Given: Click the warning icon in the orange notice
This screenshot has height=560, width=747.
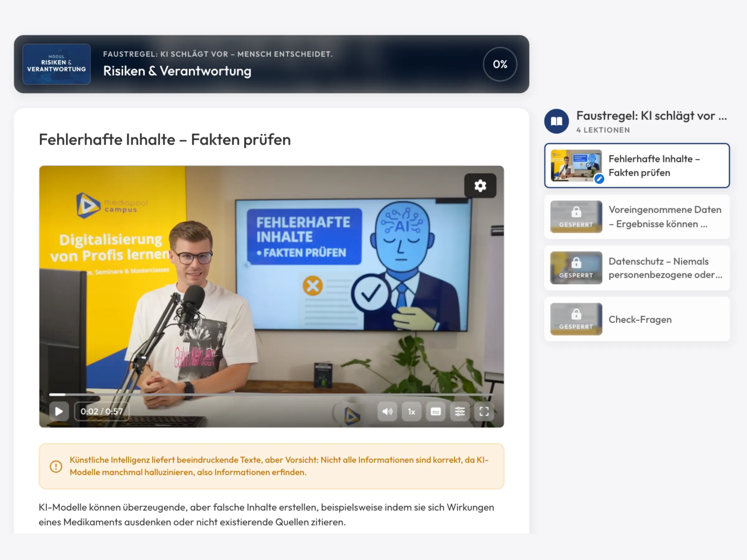Looking at the screenshot, I should coord(56,466).
